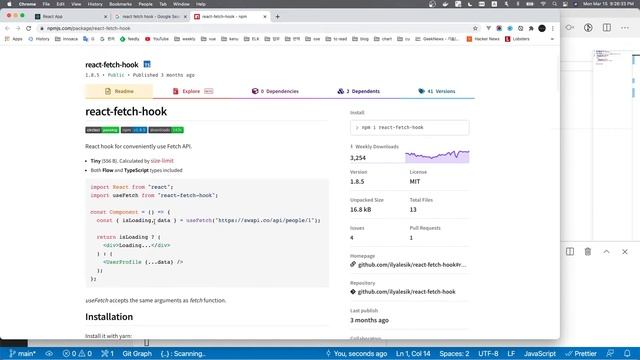The width and height of the screenshot is (640, 360).
Task: Open the Window menu in menu bar
Action: (x=181, y=4)
